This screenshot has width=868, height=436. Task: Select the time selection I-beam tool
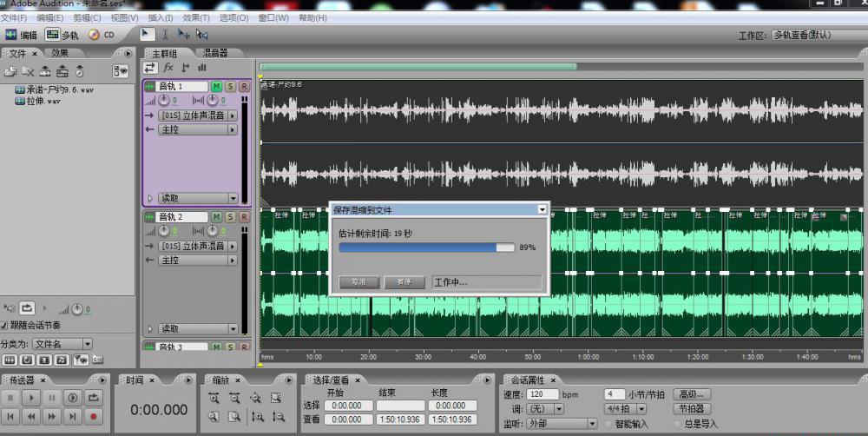click(x=165, y=35)
